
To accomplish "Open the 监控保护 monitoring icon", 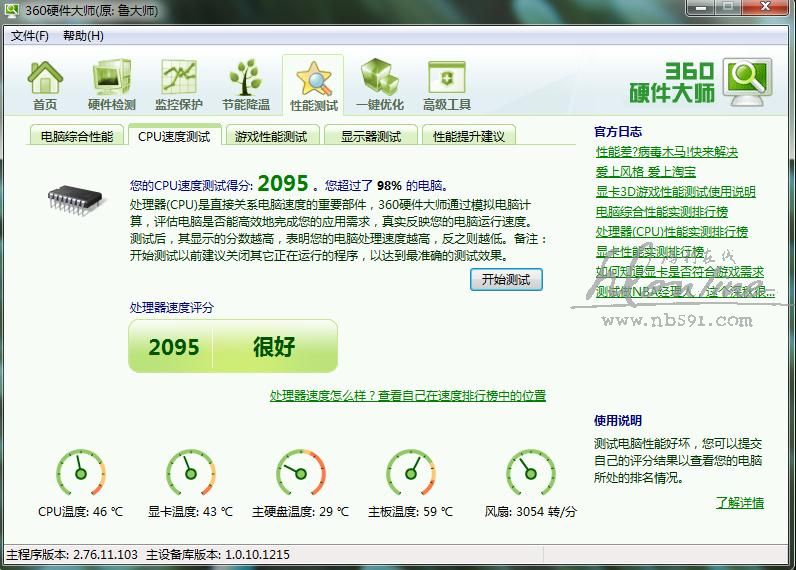I will point(178,84).
